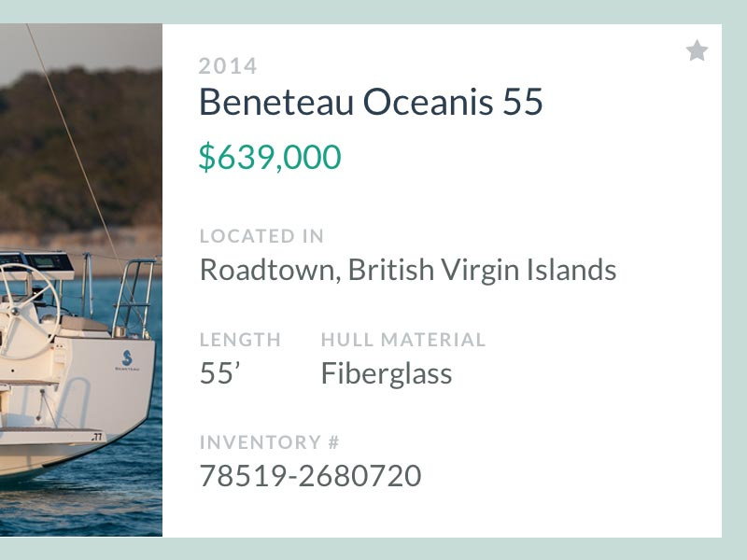747x560 pixels.
Task: Select the HULL MATERIAL heading
Action: click(x=402, y=339)
